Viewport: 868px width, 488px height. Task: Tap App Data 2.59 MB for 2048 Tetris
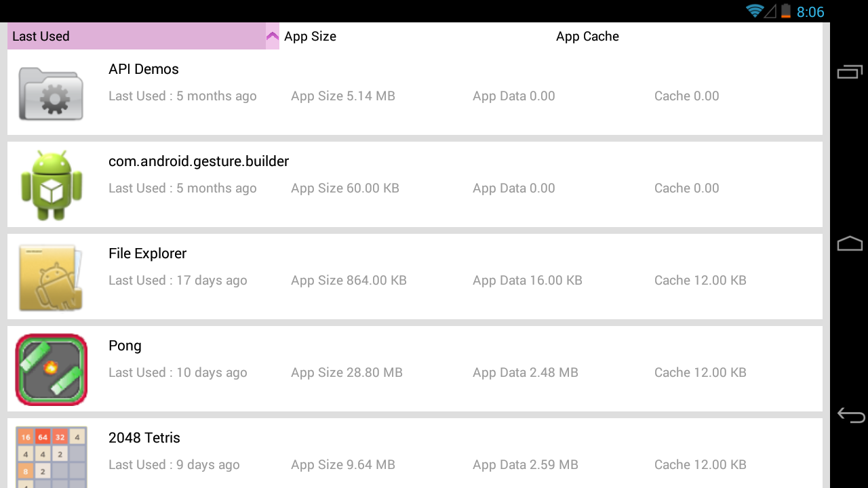click(x=526, y=464)
